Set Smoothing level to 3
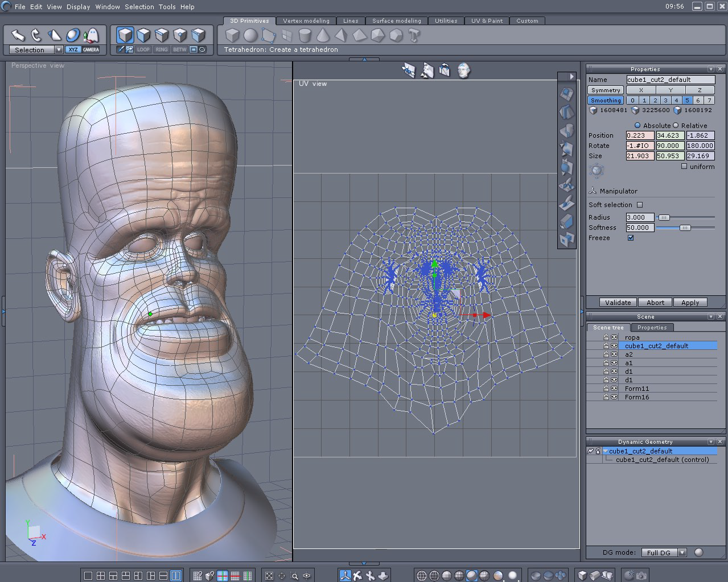728x582 pixels. pyautogui.click(x=665, y=100)
